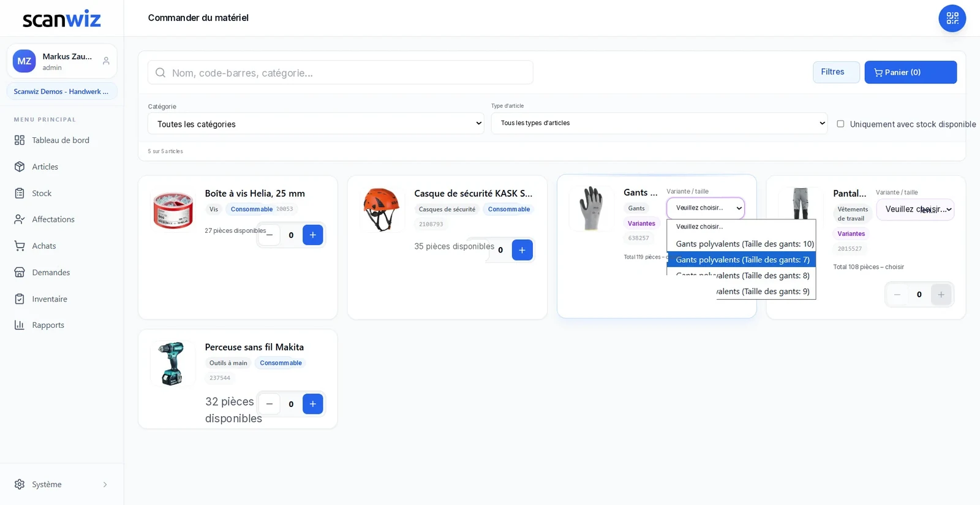Click Casques de sécurité category tag

pyautogui.click(x=447, y=210)
